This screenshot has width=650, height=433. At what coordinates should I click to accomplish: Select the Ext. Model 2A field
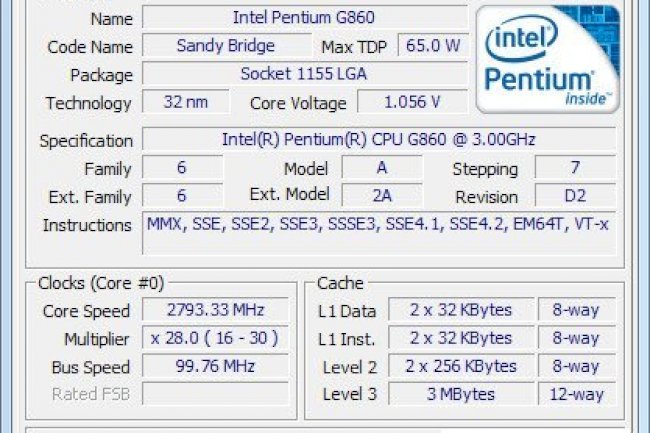381,196
